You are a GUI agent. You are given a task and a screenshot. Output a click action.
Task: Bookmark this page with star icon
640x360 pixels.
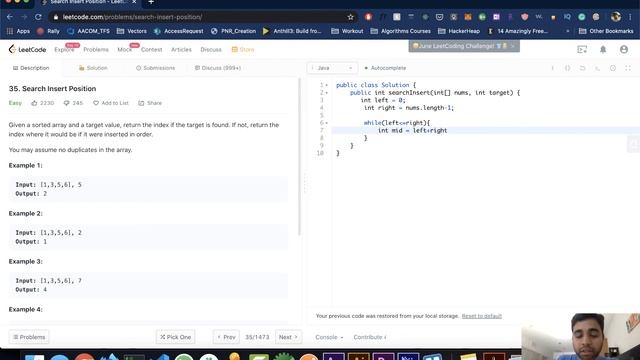click(x=350, y=17)
